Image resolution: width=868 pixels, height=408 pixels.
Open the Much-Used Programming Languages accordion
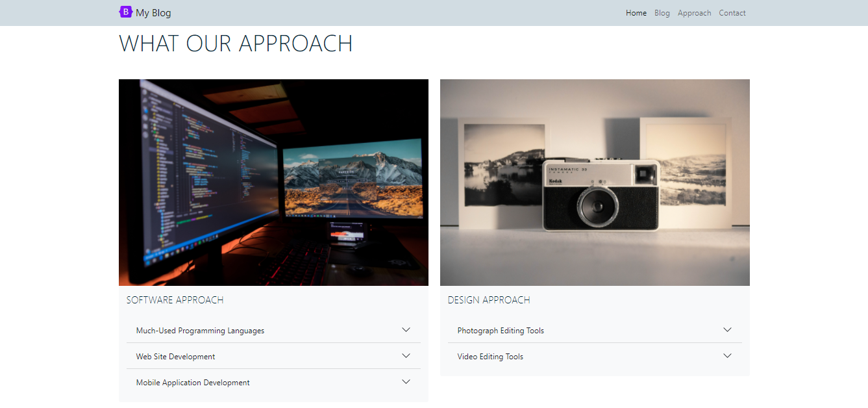[x=199, y=330]
